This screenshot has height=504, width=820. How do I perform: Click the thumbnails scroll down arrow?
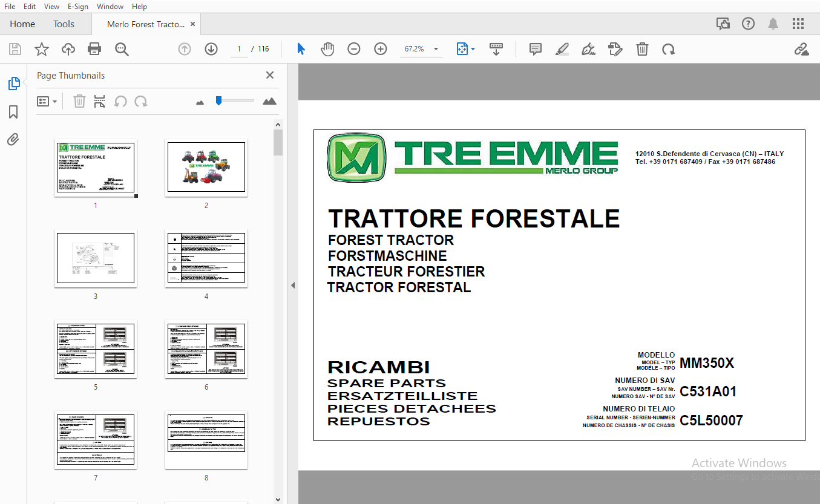pos(278,499)
